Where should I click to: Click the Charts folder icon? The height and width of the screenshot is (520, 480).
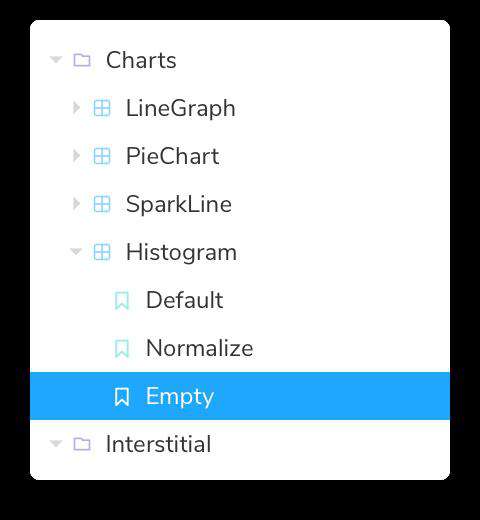82,60
